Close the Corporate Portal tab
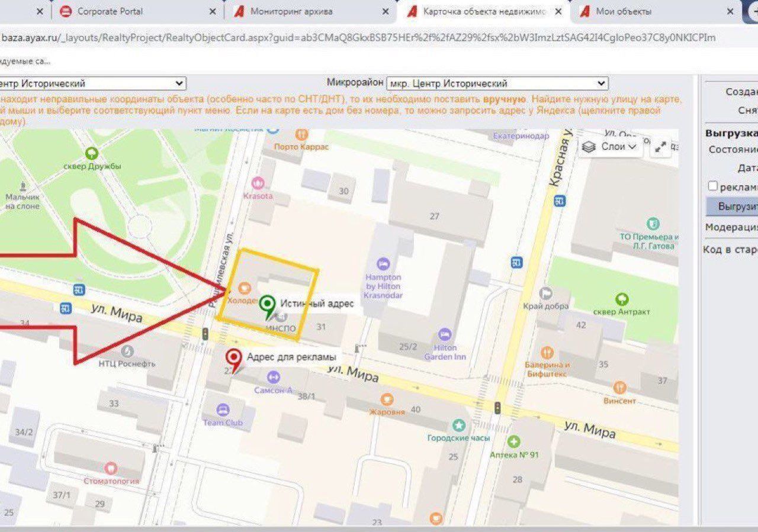The image size is (758, 532). point(213,11)
